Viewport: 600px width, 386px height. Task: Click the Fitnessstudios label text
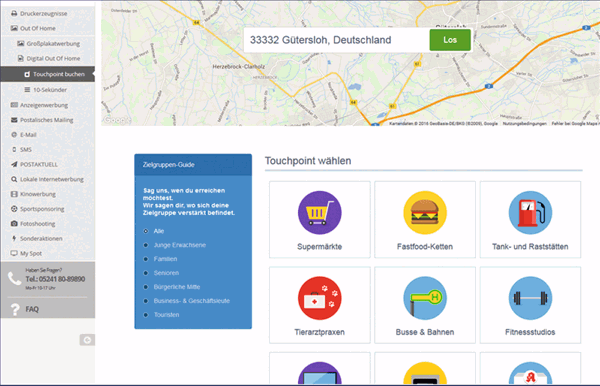coord(530,332)
